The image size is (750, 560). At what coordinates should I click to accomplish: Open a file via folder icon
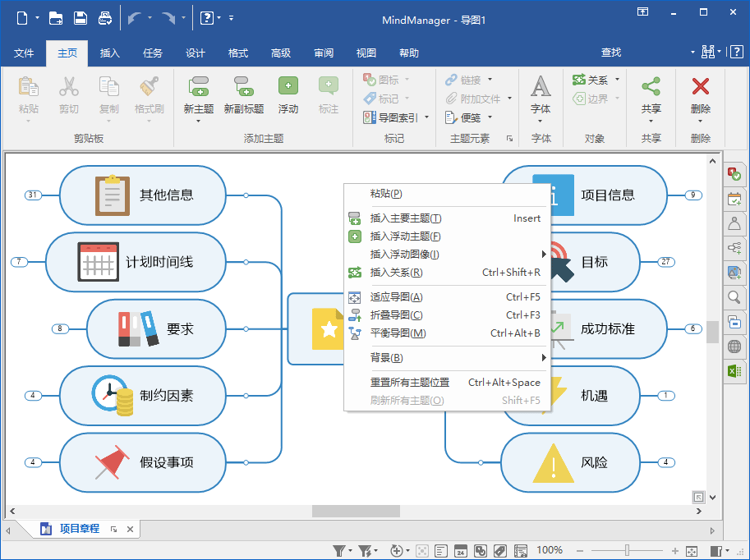click(56, 18)
